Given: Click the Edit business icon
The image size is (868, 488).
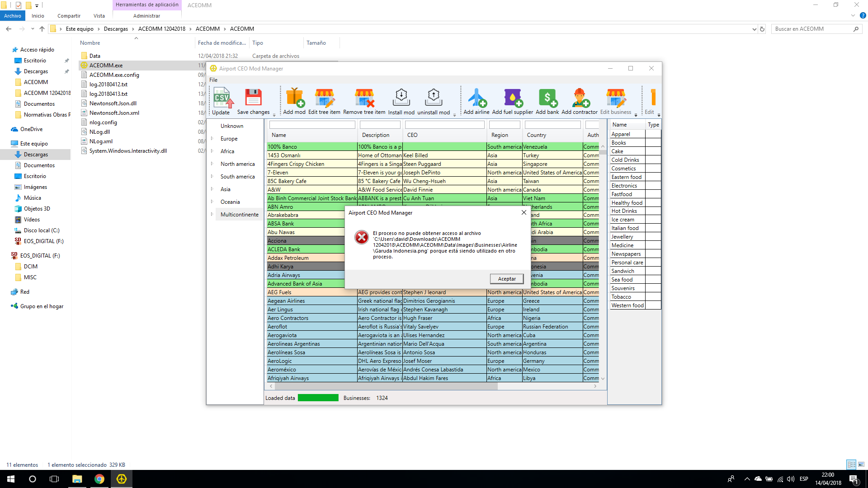Looking at the screenshot, I should point(616,98).
